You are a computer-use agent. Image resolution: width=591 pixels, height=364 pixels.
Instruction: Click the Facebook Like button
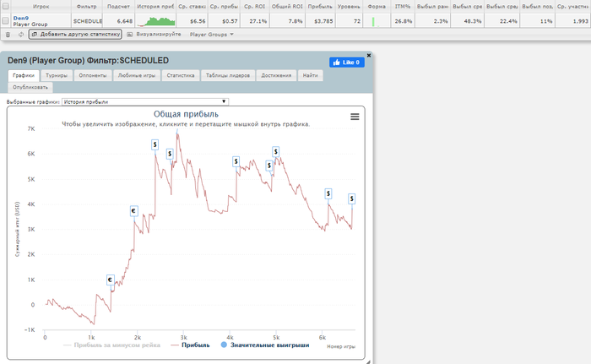click(x=347, y=62)
